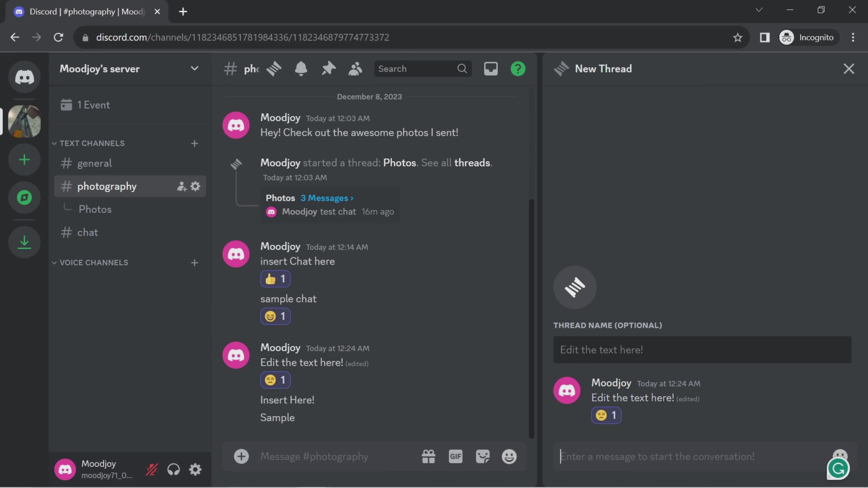Screen dimensions: 868x488
Task: Toggle deafen headphones icon
Action: pyautogui.click(x=174, y=469)
